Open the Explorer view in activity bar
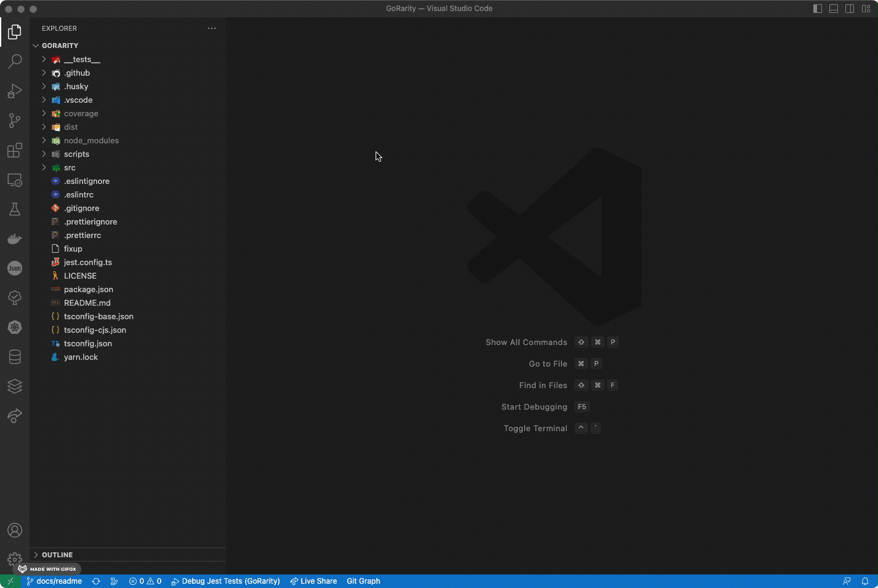 [x=15, y=32]
